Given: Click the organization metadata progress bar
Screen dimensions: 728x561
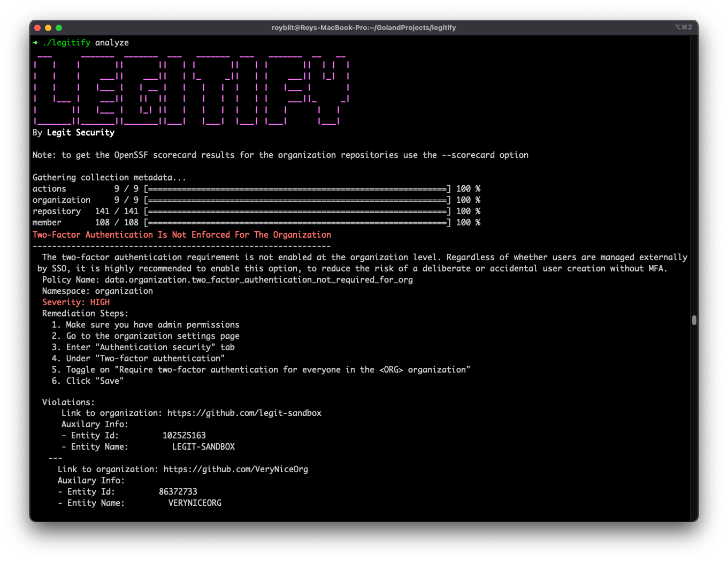Looking at the screenshot, I should (x=296, y=200).
